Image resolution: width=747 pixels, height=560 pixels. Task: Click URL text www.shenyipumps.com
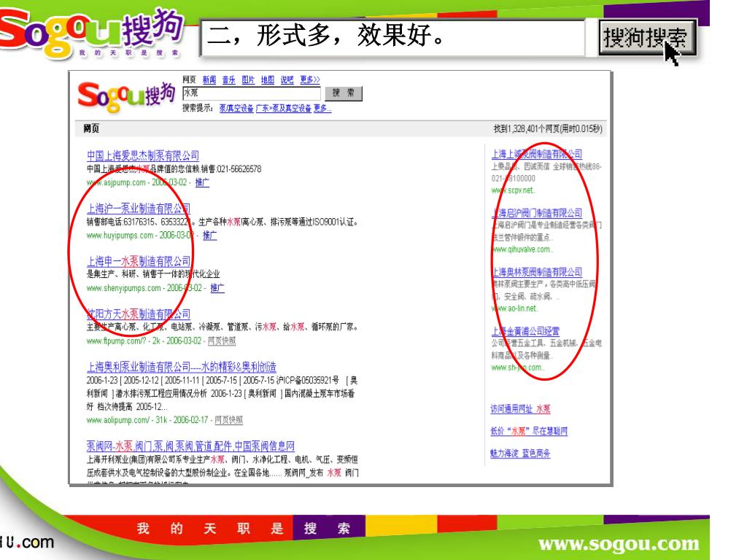[x=124, y=288]
